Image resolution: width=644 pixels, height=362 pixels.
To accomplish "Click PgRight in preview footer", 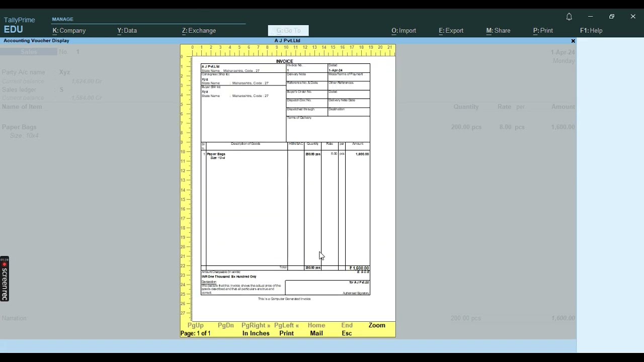I will [256, 325].
